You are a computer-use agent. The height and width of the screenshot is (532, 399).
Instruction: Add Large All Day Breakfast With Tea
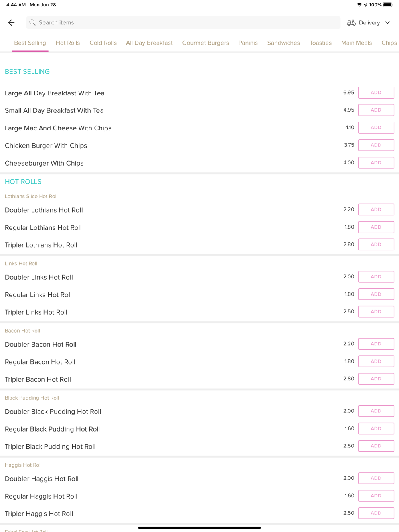click(x=376, y=93)
